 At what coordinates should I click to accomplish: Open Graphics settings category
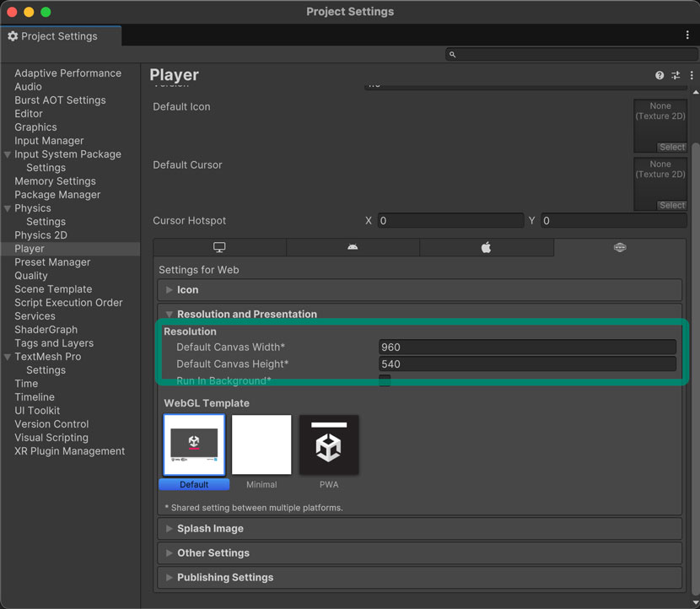pyautogui.click(x=35, y=127)
